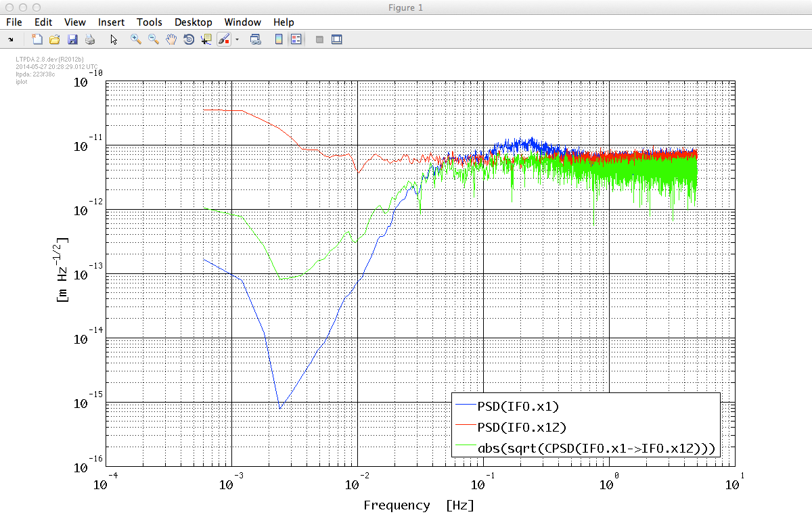Click the Frequency [Hz] x-axis label
This screenshot has width=812, height=523.
click(418, 505)
